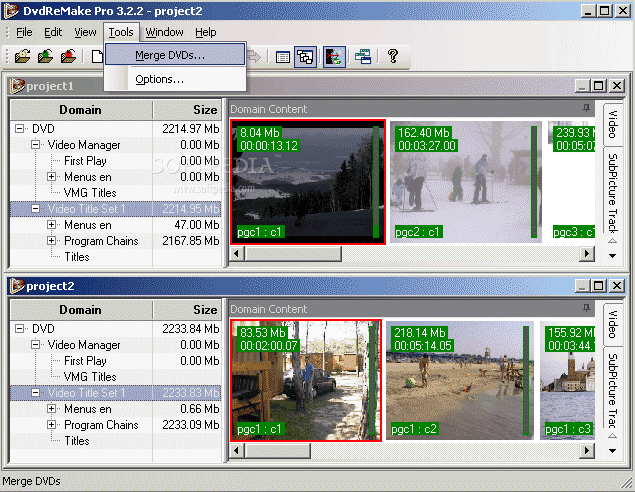Choose Merge DVDs... from Tools menu
The height and width of the screenshot is (492, 635).
[175, 55]
